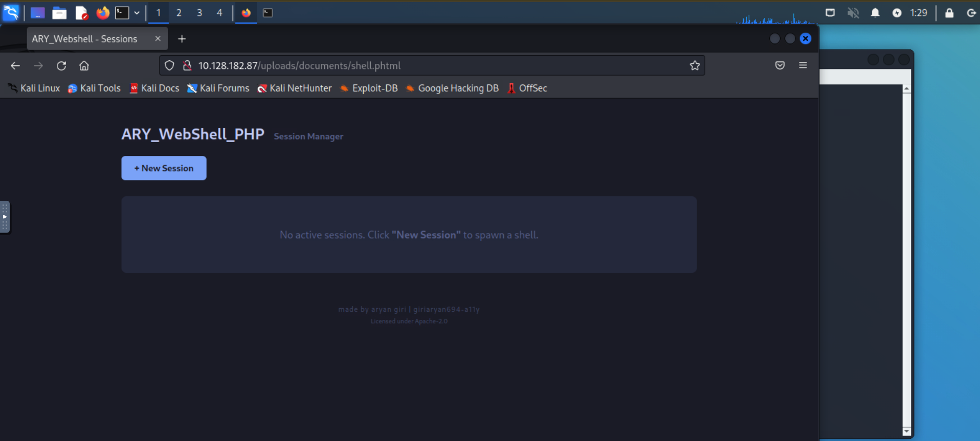This screenshot has width=980, height=441.
Task: Select the ARY_Webshell - Sessions tab
Action: pos(85,39)
